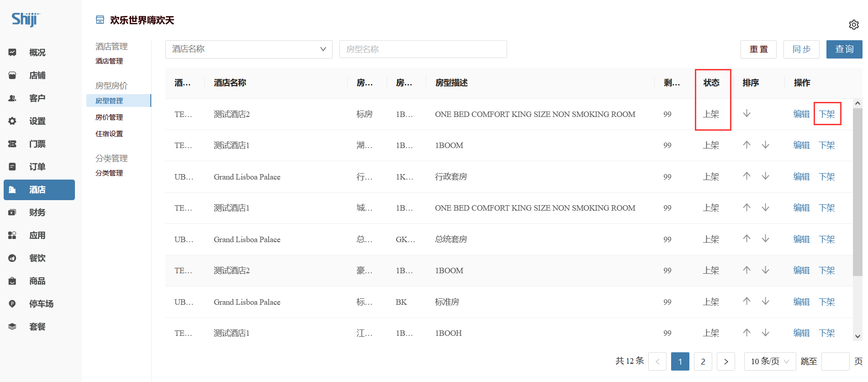The width and height of the screenshot is (868, 382).
Task: Click 编辑 for the 总统套房 row
Action: tap(801, 239)
